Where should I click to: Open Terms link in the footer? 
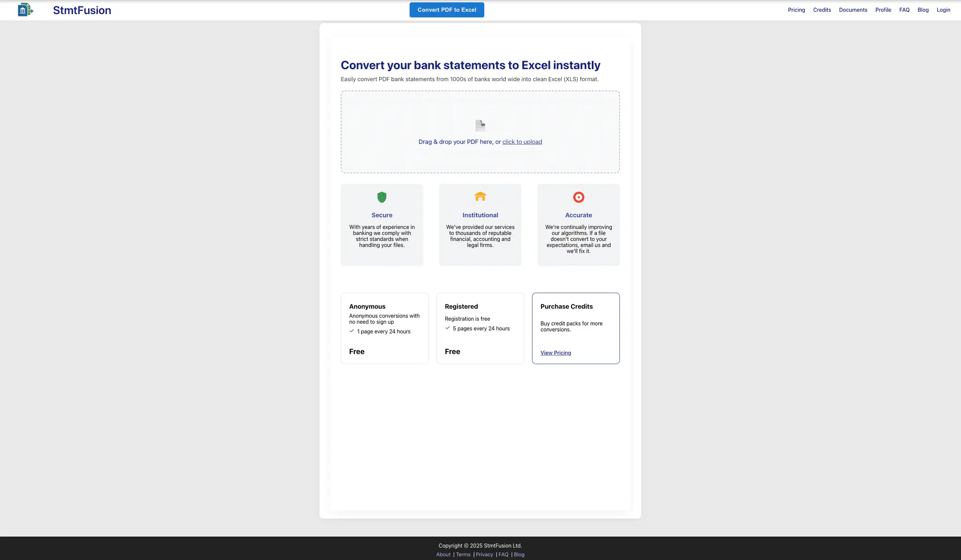(463, 554)
